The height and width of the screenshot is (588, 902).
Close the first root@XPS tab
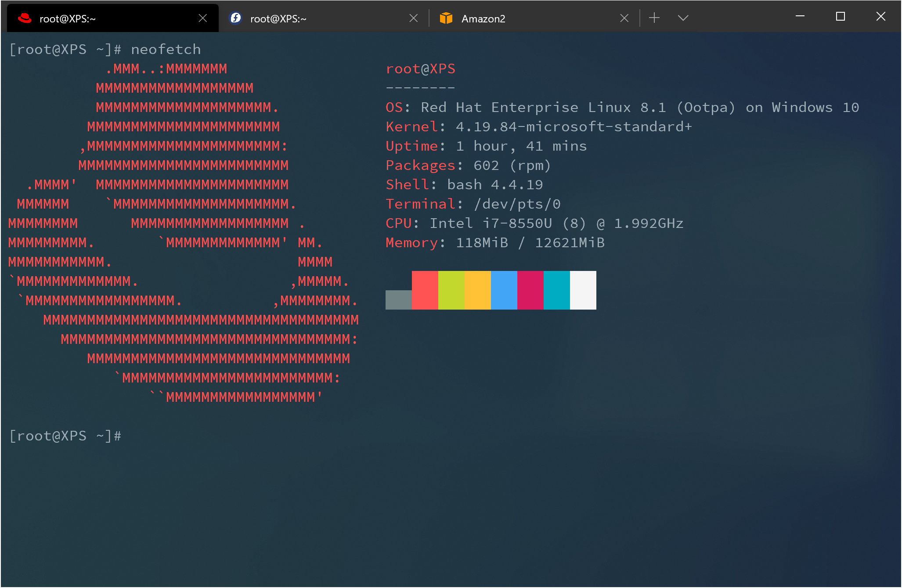(202, 18)
